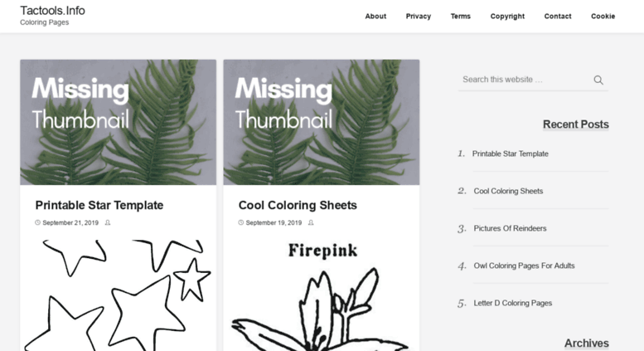Image resolution: width=644 pixels, height=351 pixels.
Task: Open the Cookie page
Action: point(603,17)
